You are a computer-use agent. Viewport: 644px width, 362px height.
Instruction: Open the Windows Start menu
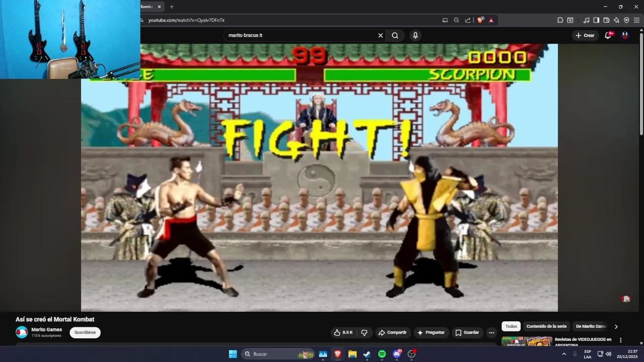233,354
